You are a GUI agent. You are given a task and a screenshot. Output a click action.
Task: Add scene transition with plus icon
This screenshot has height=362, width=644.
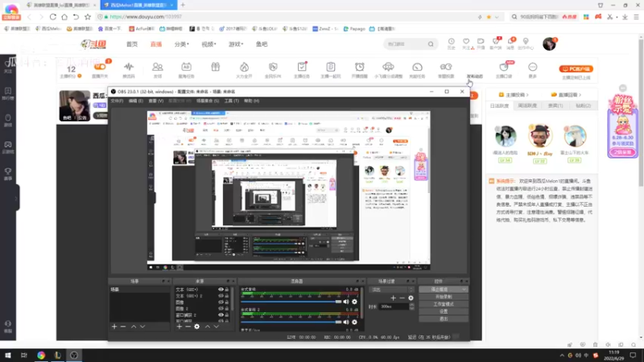pyautogui.click(x=393, y=298)
